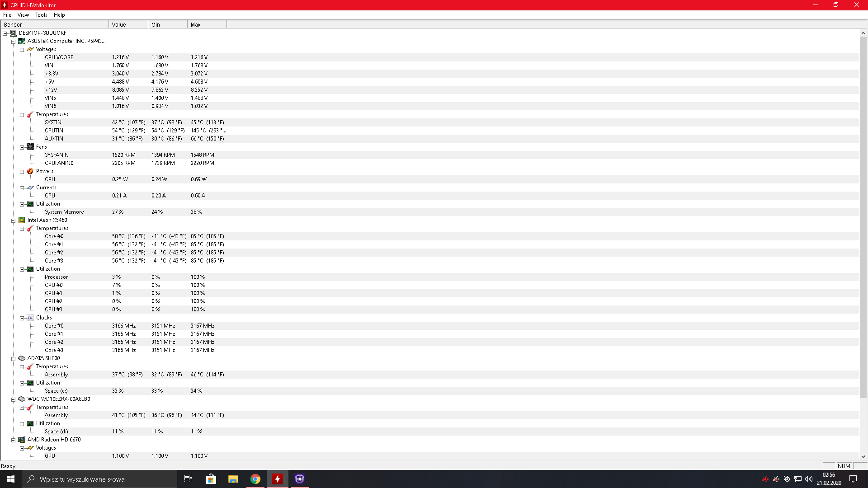Image resolution: width=868 pixels, height=488 pixels.
Task: Collapse the Powers group
Action: [x=22, y=172]
